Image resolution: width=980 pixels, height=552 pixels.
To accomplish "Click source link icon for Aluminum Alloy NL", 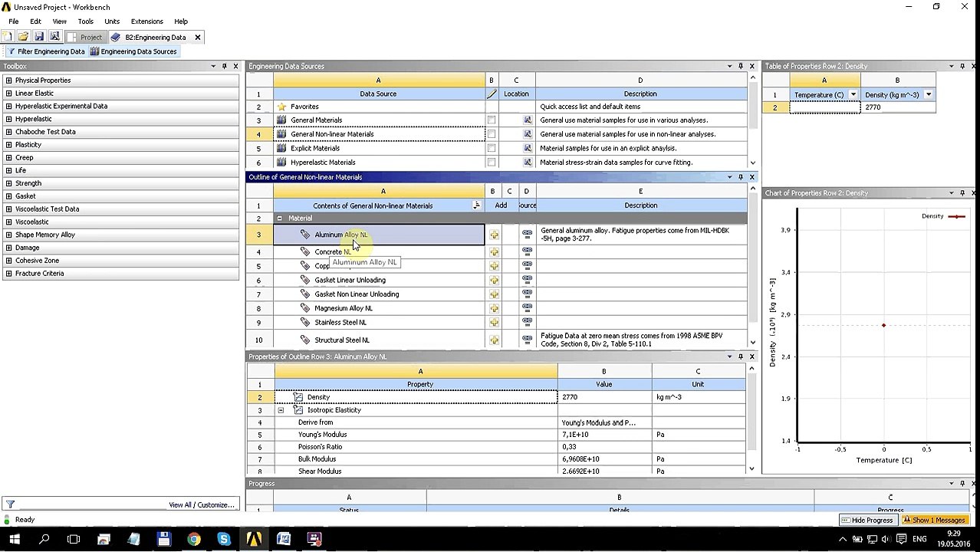I will pos(527,235).
